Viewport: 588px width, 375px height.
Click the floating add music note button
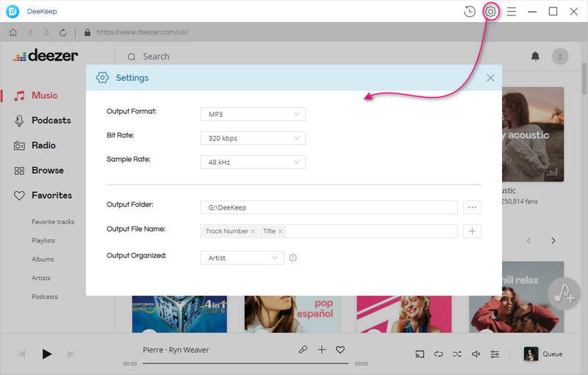pyautogui.click(x=564, y=293)
